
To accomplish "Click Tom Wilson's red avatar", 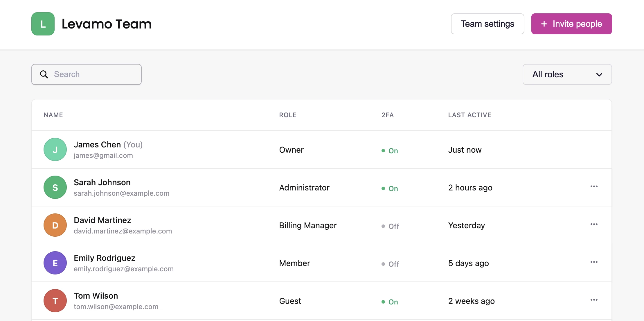I will [55, 301].
